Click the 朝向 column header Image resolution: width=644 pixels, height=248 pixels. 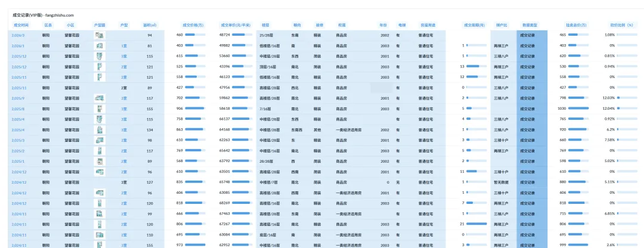click(298, 25)
